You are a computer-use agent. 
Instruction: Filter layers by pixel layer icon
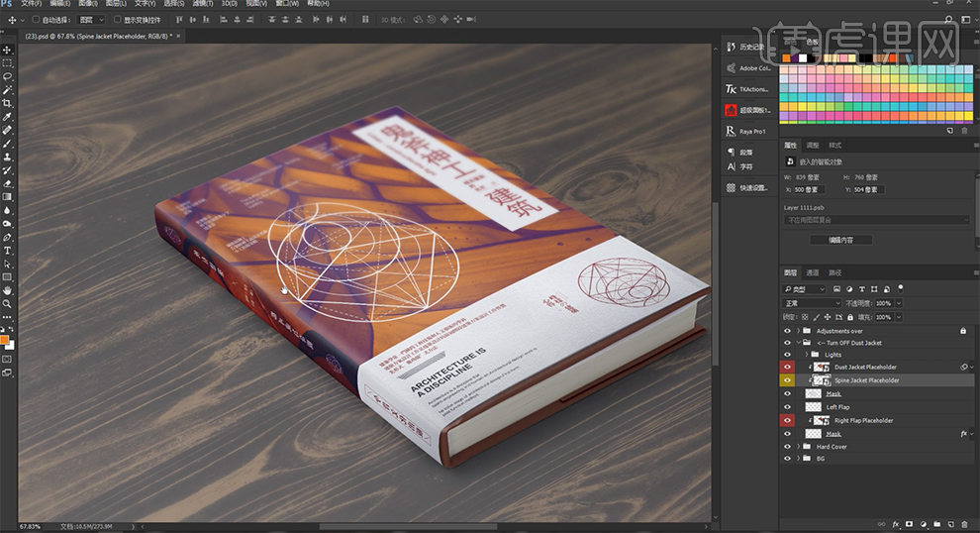[836, 289]
